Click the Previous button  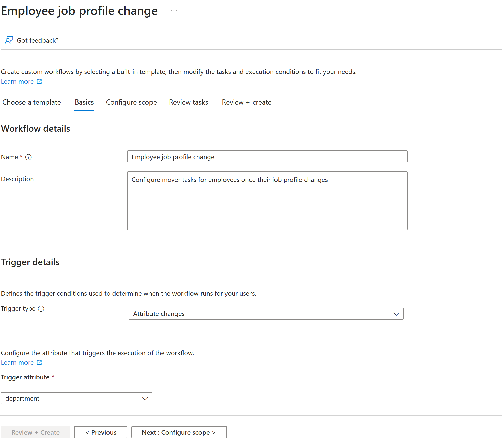(x=100, y=432)
